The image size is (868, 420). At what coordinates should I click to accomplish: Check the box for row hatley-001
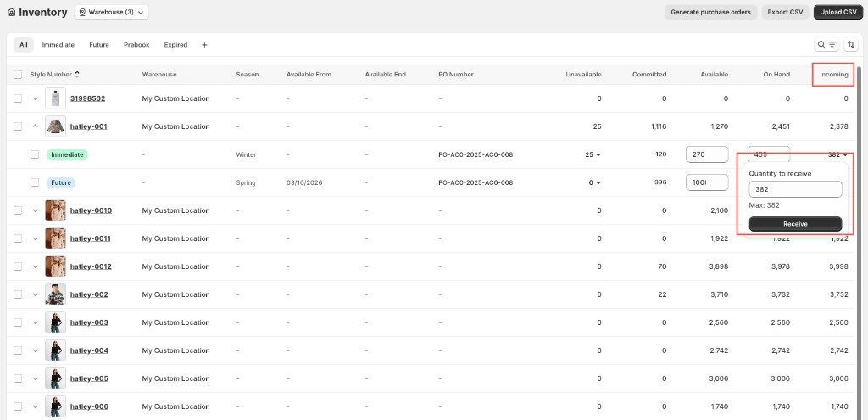(18, 126)
